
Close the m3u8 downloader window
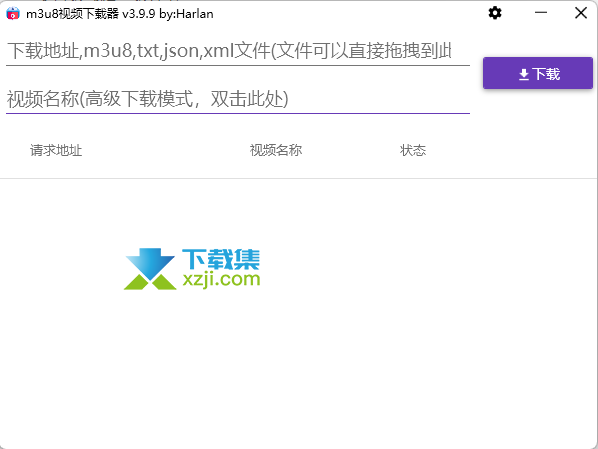coord(581,13)
